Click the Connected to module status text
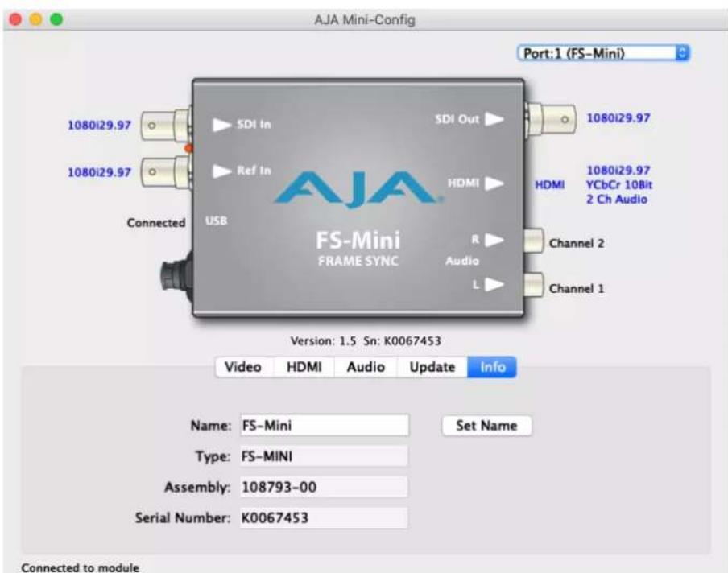This screenshot has height=573, width=728. 80,567
